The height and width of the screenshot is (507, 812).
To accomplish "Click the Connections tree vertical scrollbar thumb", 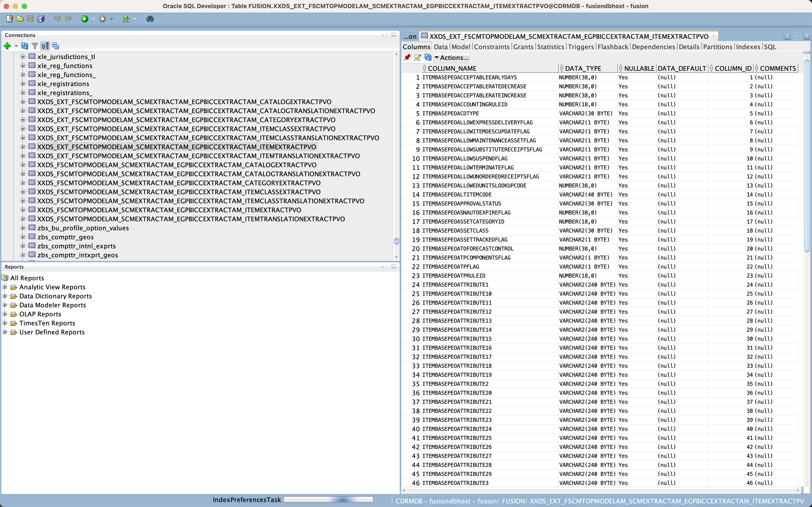I will [x=396, y=241].
